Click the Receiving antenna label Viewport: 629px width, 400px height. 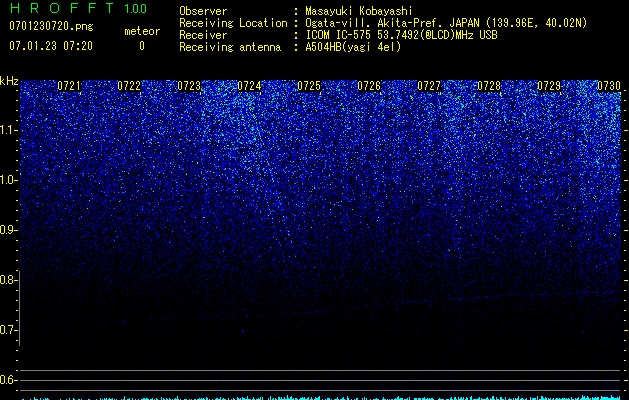point(230,47)
